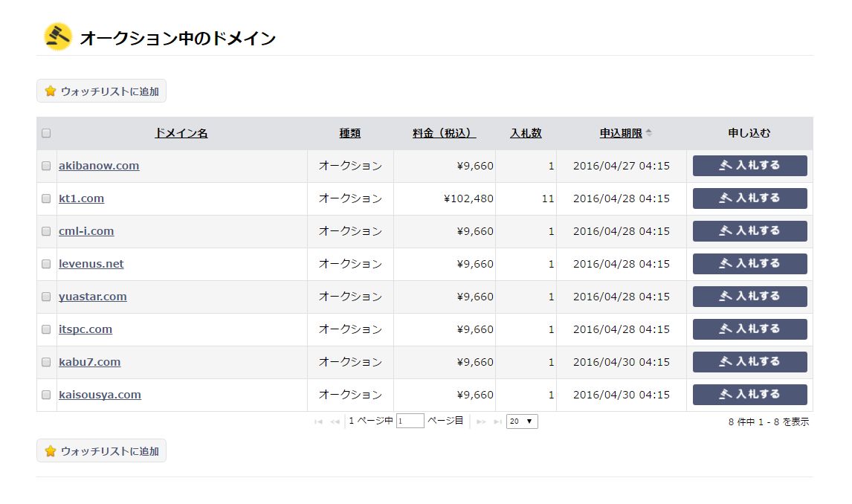Tick the kaisousya.com checkbox
Image resolution: width=852 pixels, height=504 pixels.
coord(46,395)
